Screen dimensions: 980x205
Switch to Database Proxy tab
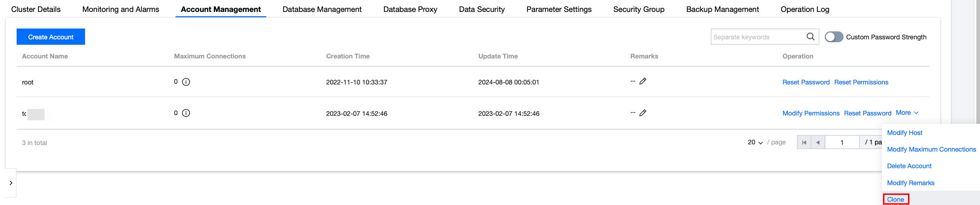tap(410, 9)
